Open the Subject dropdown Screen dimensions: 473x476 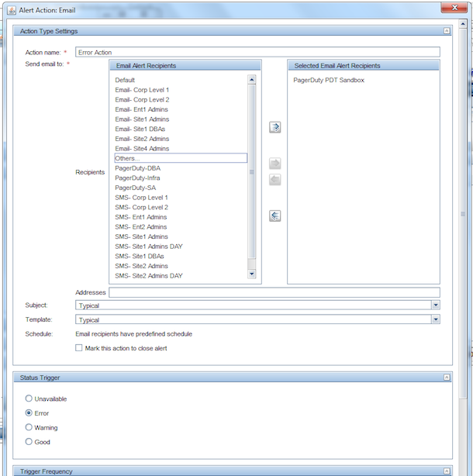tap(435, 305)
